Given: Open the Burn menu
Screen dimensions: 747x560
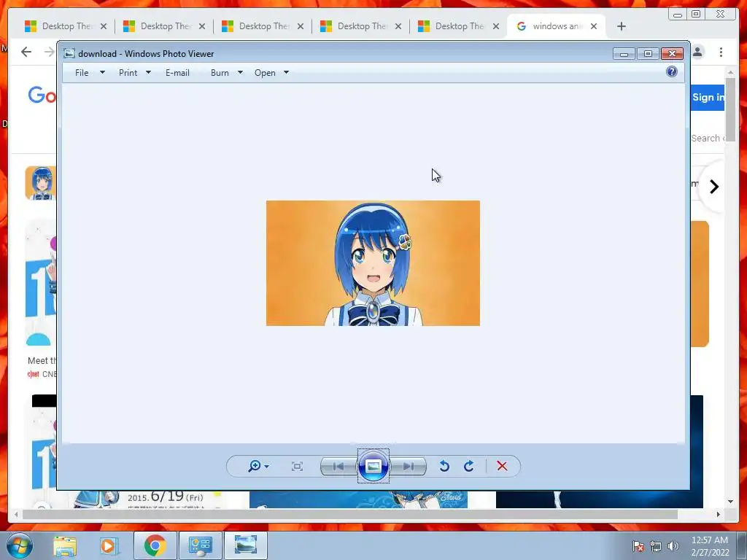Looking at the screenshot, I should [220, 73].
